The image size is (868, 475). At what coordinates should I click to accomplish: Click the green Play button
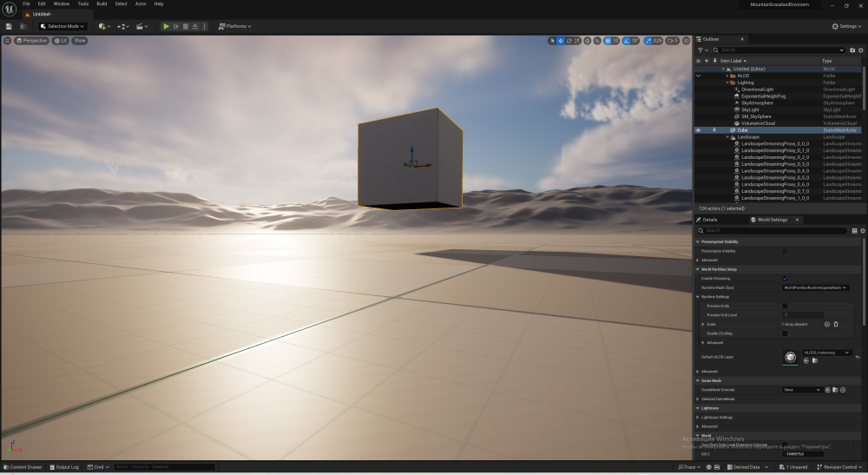166,26
